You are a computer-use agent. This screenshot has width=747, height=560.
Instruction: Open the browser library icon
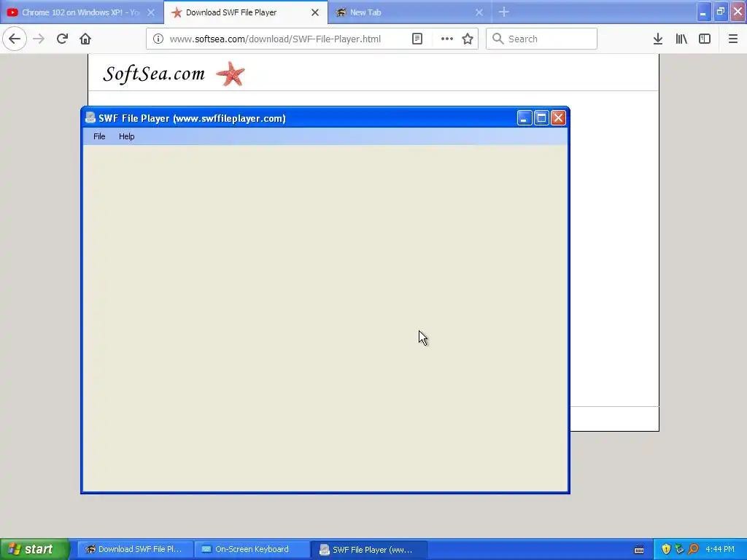coord(681,39)
